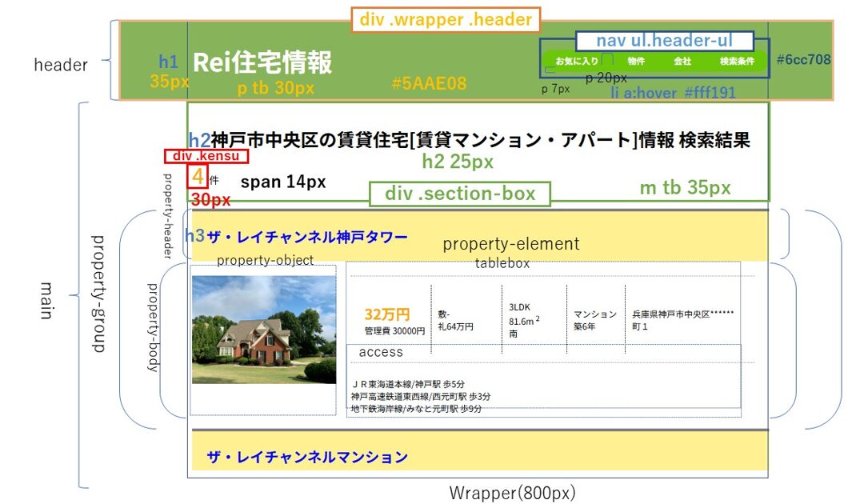
Task: Select the 物件 navigation link
Action: click(636, 62)
